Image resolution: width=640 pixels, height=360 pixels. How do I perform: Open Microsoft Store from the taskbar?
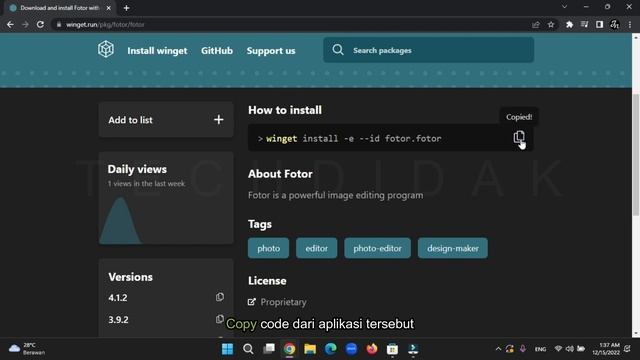392,349
